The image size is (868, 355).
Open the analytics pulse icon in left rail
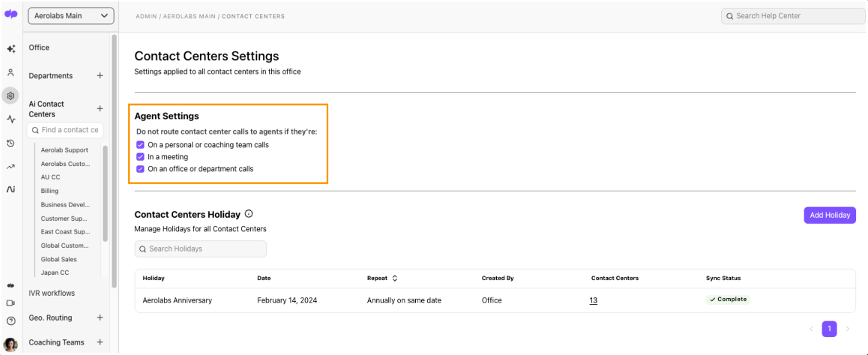tap(10, 119)
